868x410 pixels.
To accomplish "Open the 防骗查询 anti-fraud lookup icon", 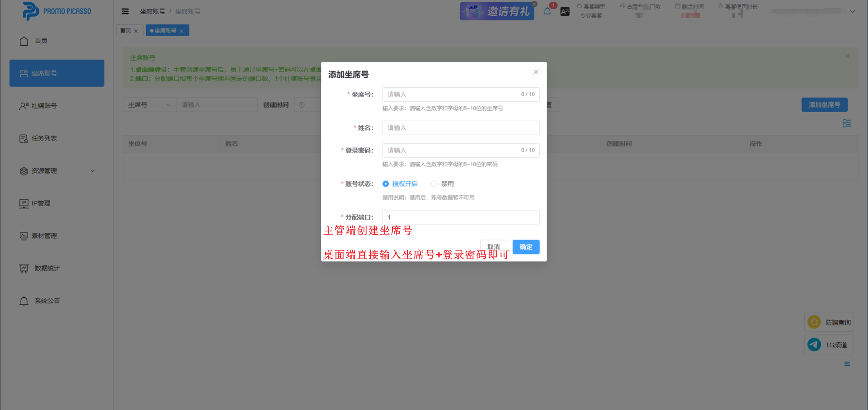I will coord(814,322).
